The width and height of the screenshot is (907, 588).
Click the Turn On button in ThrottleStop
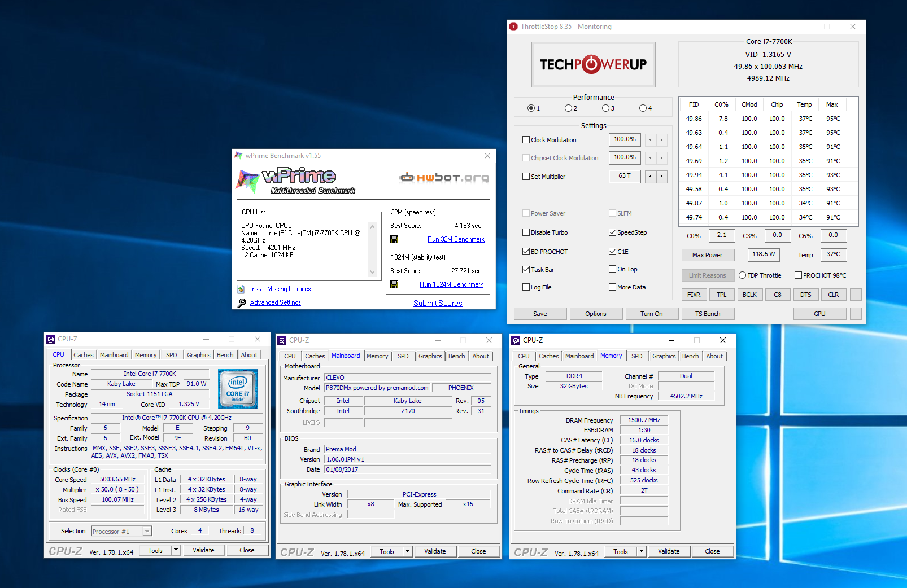click(652, 314)
